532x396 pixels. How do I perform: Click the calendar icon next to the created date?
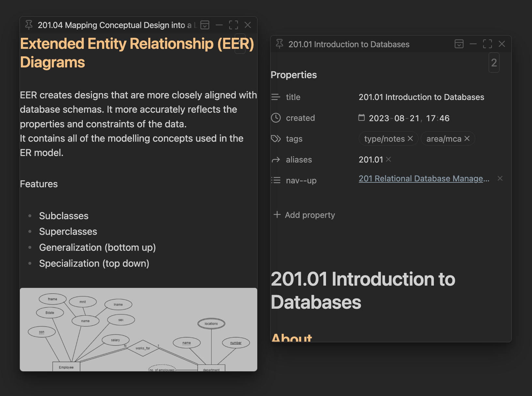pyautogui.click(x=362, y=118)
